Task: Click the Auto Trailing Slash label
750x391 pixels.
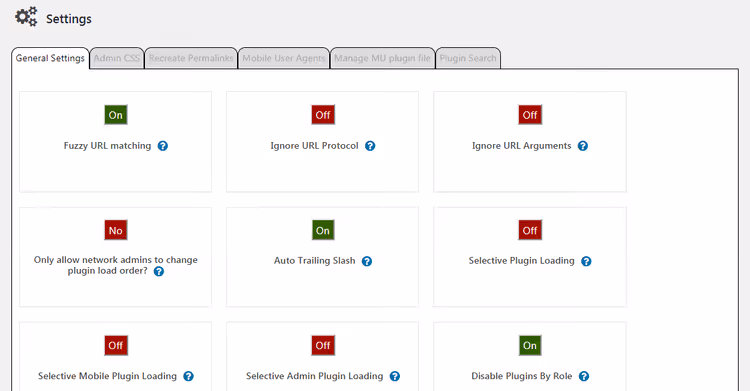Action: pyautogui.click(x=314, y=261)
